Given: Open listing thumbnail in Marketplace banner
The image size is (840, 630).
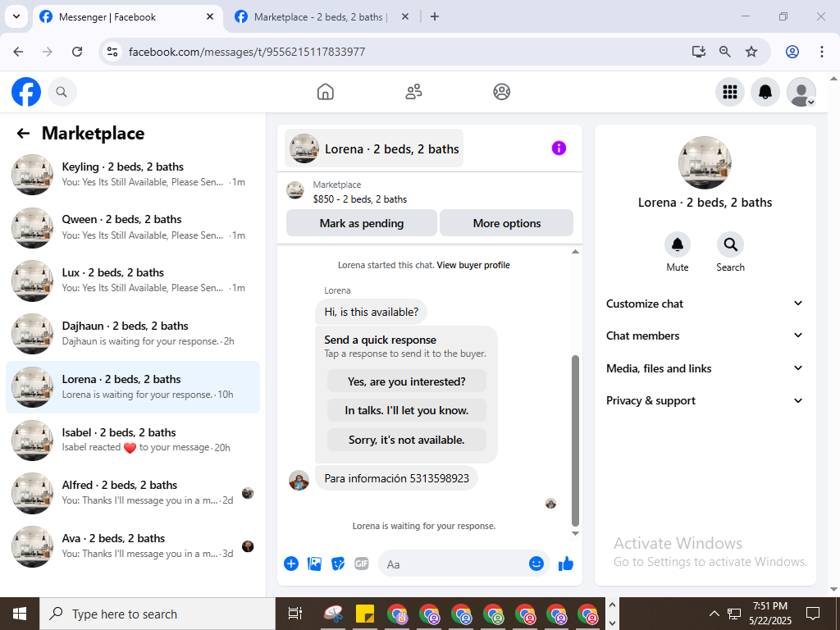Looking at the screenshot, I should (x=295, y=190).
